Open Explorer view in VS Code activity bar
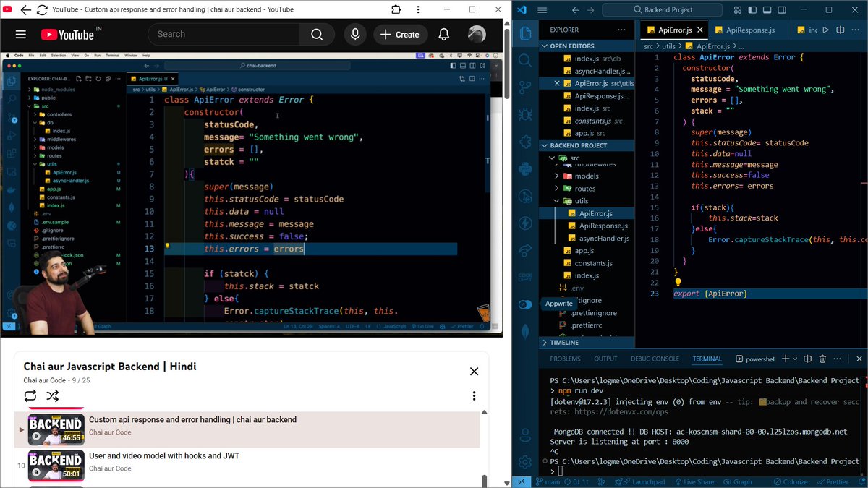The image size is (868, 488). pos(526,33)
